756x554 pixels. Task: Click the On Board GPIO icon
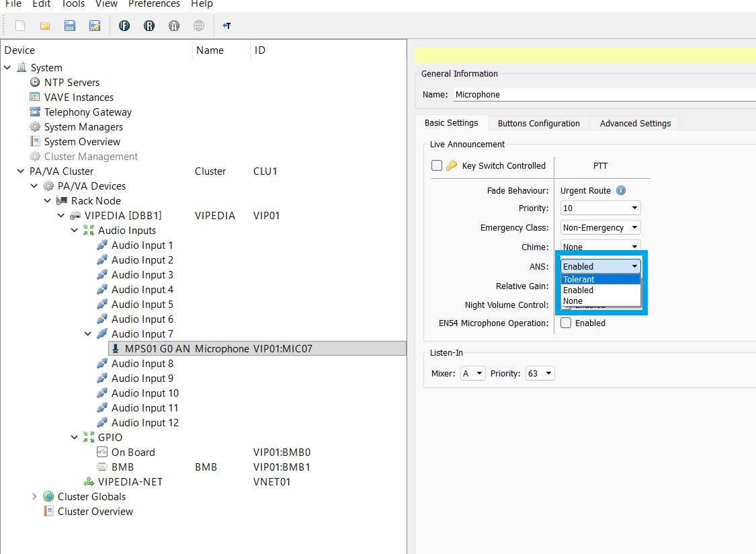click(102, 452)
